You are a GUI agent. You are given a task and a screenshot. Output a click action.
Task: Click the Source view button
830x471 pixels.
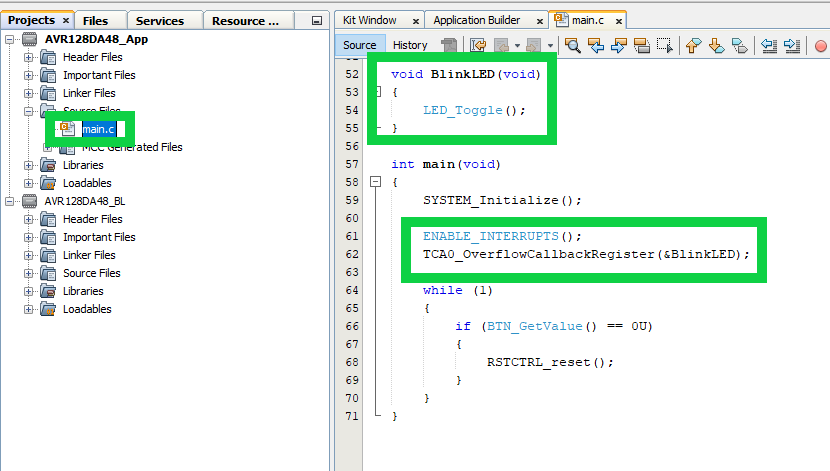tap(360, 45)
